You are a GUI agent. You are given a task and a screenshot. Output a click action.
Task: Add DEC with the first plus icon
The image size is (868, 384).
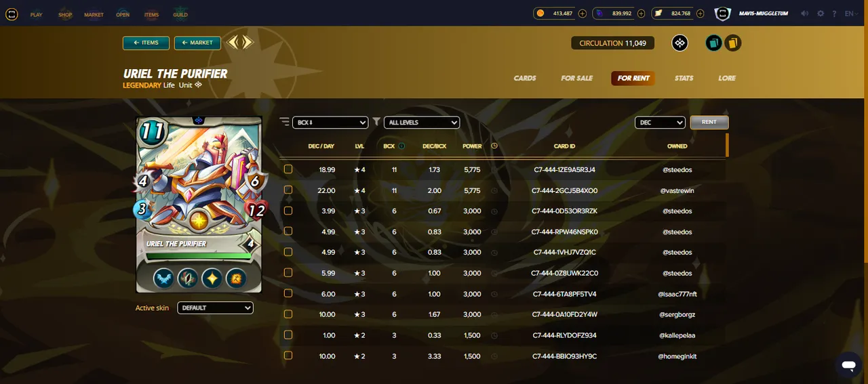point(583,14)
